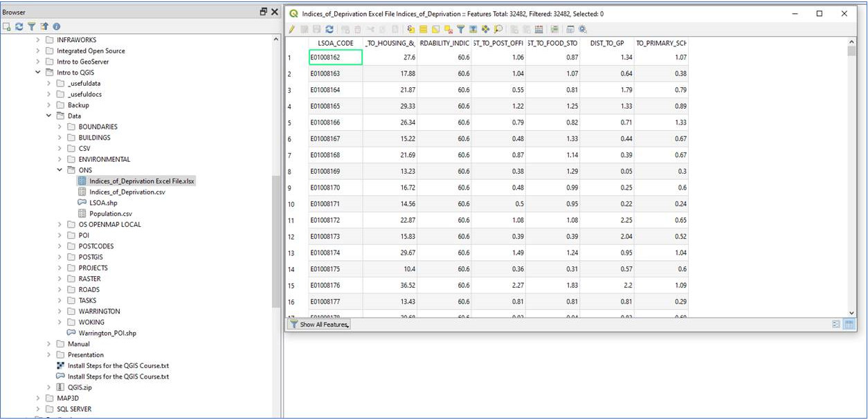The height and width of the screenshot is (420, 868).
Task: Open the Field Calculator
Action: [x=539, y=29]
